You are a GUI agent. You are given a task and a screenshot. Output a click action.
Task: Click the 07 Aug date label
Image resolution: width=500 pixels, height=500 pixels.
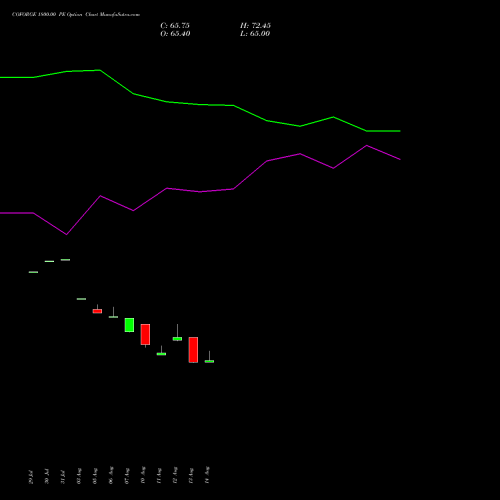(x=127, y=476)
